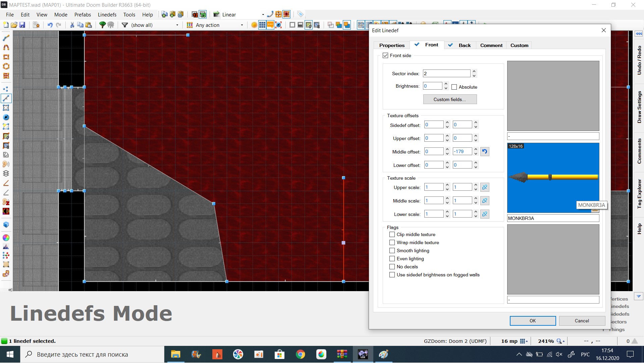The image size is (644, 364).
Task: Enable Clip middle texture flag
Action: pyautogui.click(x=392, y=235)
